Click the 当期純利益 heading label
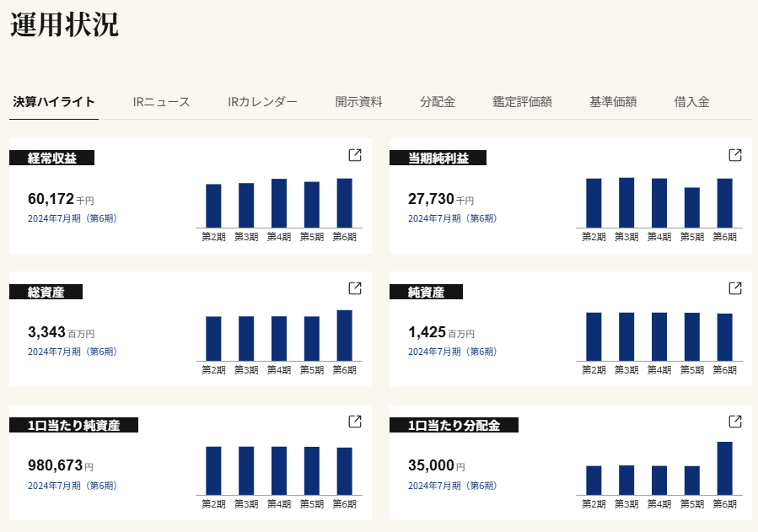Viewport: 758px width, 532px height. [x=438, y=158]
